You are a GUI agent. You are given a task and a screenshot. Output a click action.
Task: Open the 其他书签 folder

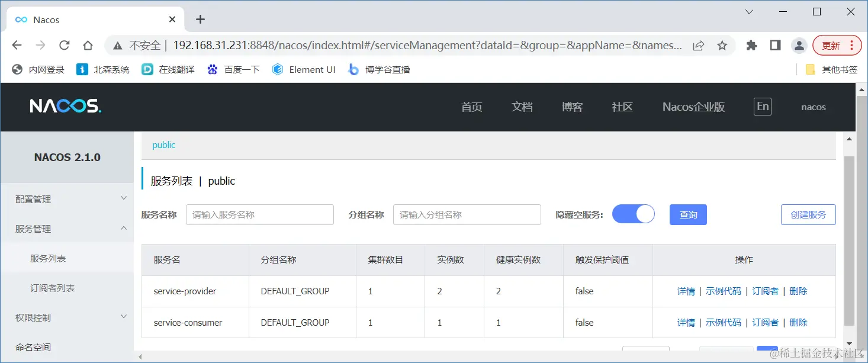pos(831,70)
